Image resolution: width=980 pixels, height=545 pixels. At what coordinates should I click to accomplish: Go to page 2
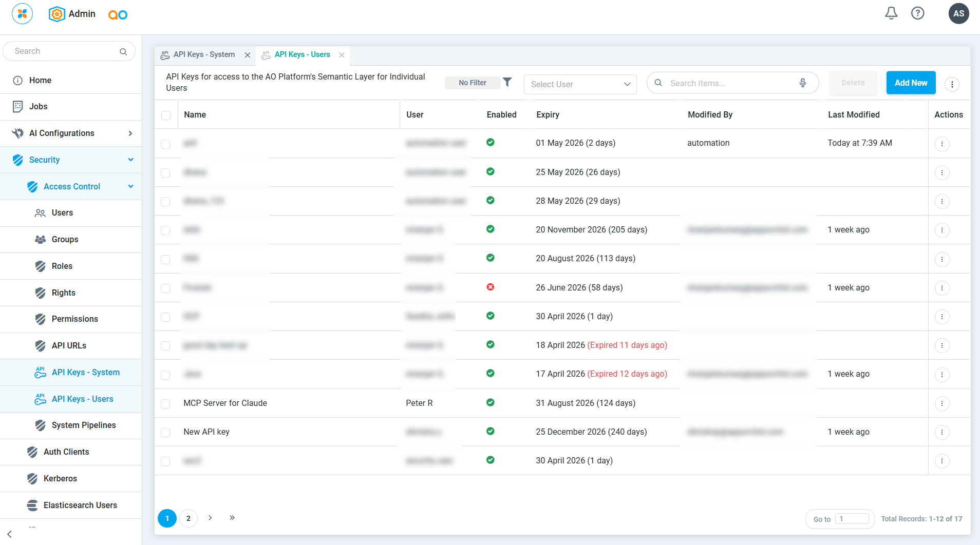pyautogui.click(x=189, y=518)
